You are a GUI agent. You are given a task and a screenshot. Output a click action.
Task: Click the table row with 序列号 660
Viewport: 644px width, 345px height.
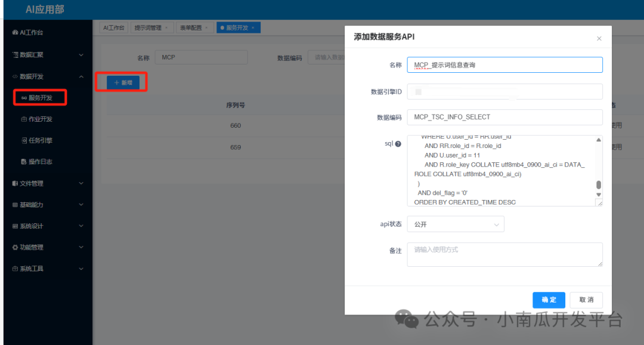225,125
